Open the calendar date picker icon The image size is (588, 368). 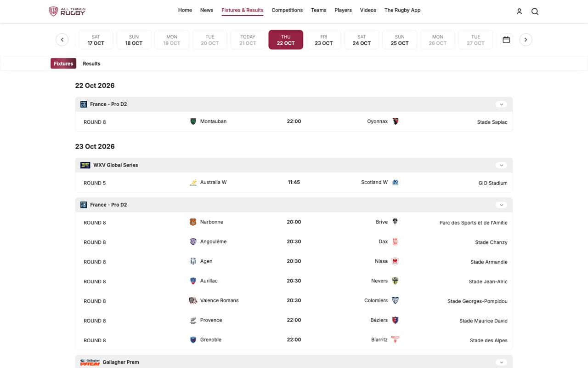point(506,40)
